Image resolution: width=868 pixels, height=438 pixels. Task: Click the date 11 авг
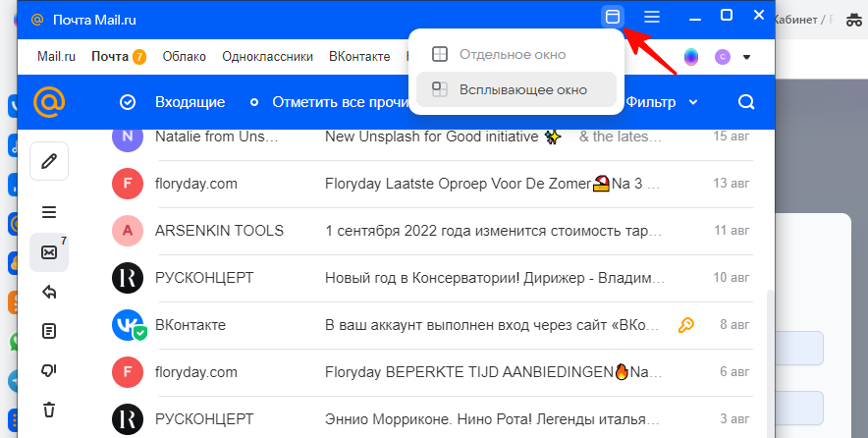(x=732, y=231)
